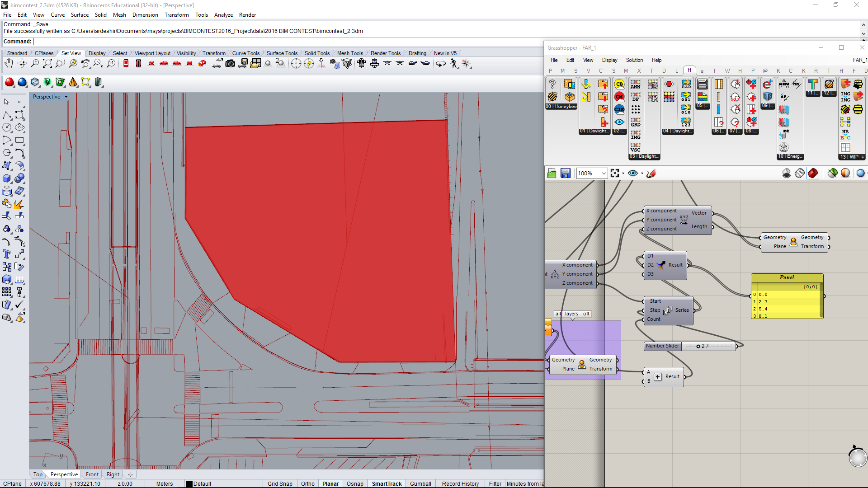Click Grasshopper green open file icon
This screenshot has width=868, height=488.
click(x=552, y=173)
